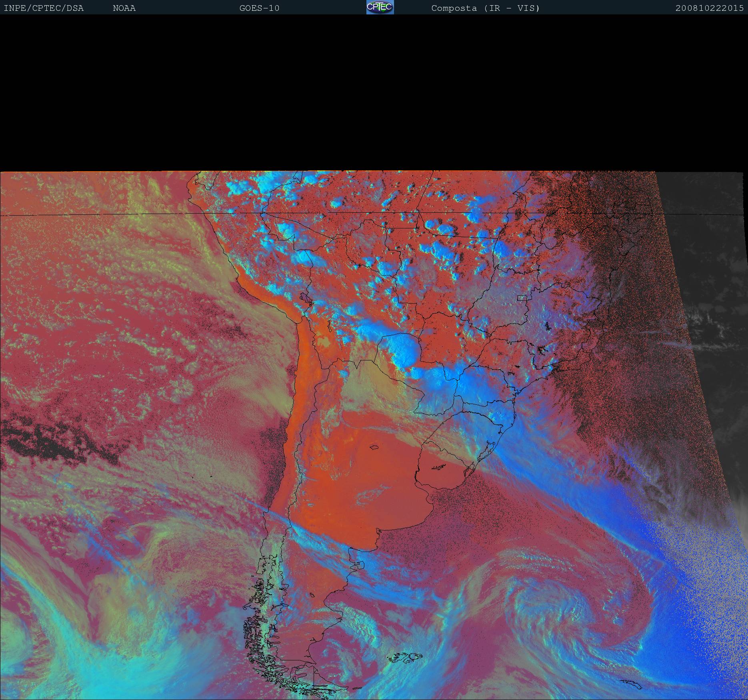Click the black empty area above the imagery
748x700 pixels.
374,92
